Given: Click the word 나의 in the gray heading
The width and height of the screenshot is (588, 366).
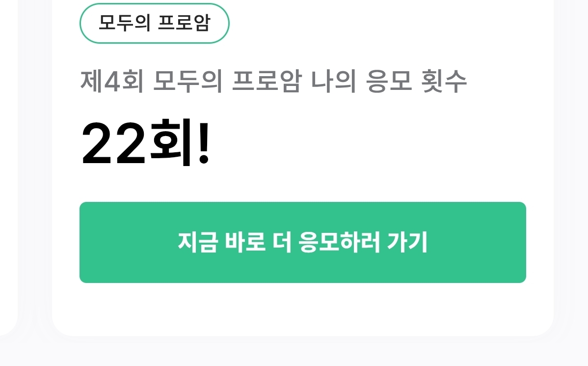Looking at the screenshot, I should [x=333, y=81].
